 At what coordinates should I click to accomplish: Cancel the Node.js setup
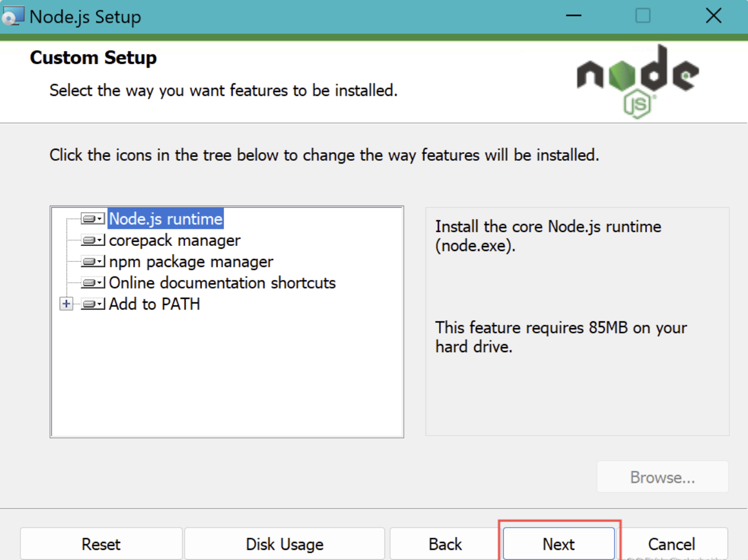(671, 544)
